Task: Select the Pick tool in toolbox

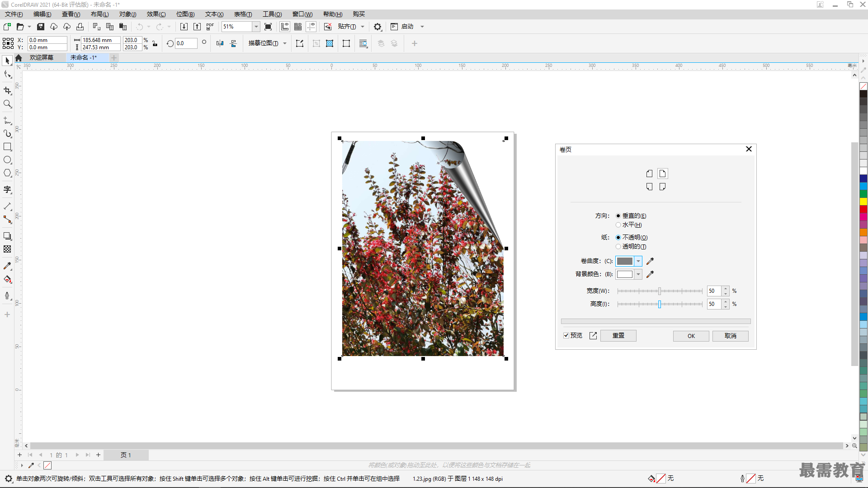Action: coord(7,61)
